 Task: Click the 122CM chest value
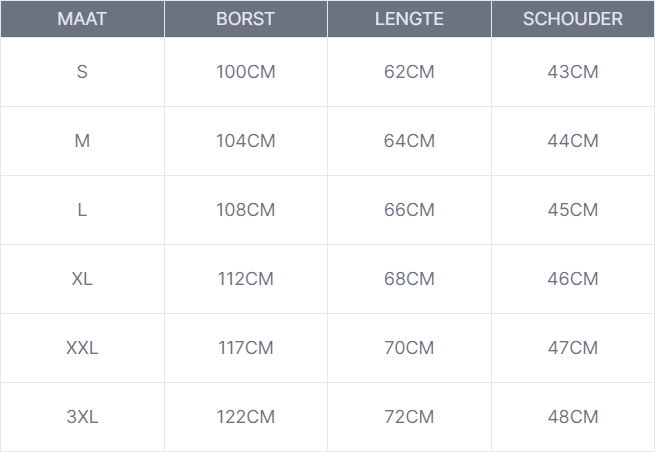245,417
